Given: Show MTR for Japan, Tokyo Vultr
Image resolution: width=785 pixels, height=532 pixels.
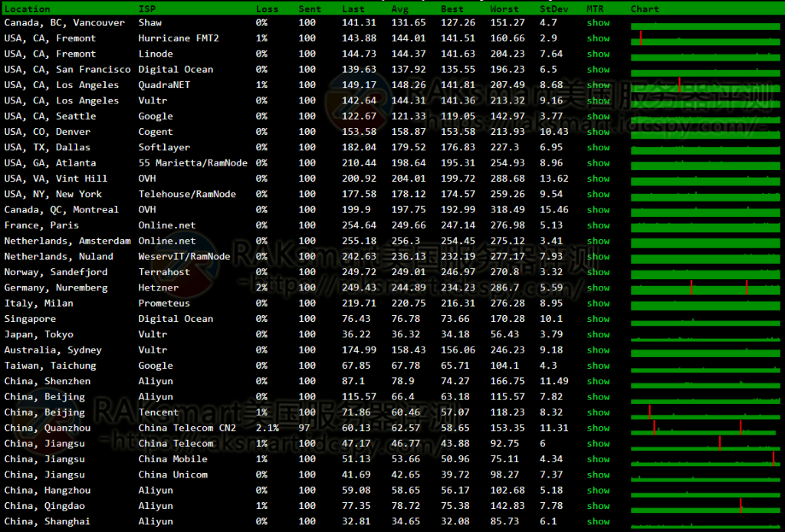Looking at the screenshot, I should pos(598,334).
